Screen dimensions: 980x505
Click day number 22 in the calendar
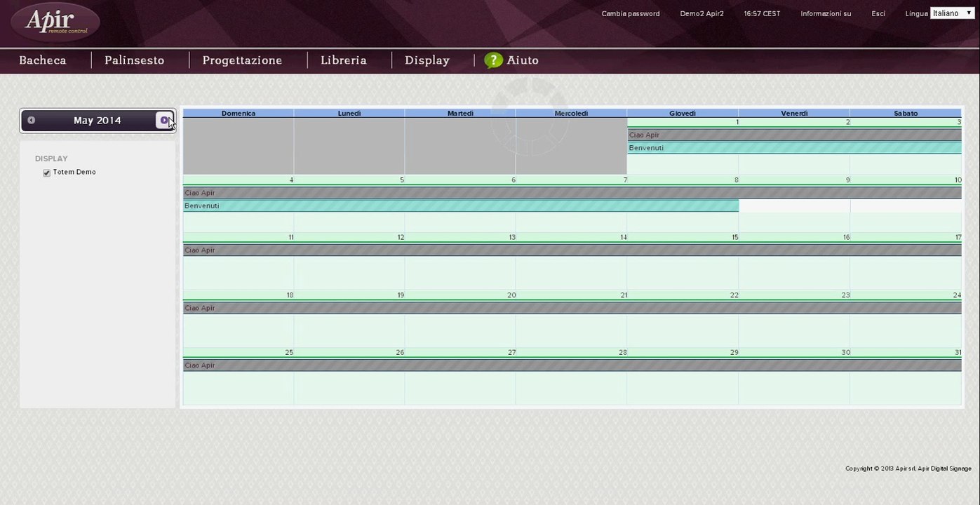[734, 295]
